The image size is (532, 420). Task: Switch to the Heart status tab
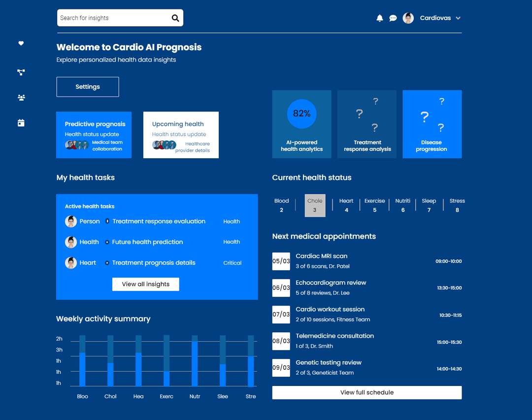click(x=346, y=205)
